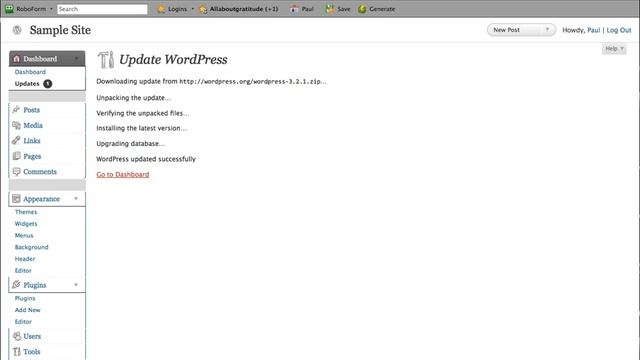
Task: Click the WordPress logo icon
Action: [x=17, y=30]
